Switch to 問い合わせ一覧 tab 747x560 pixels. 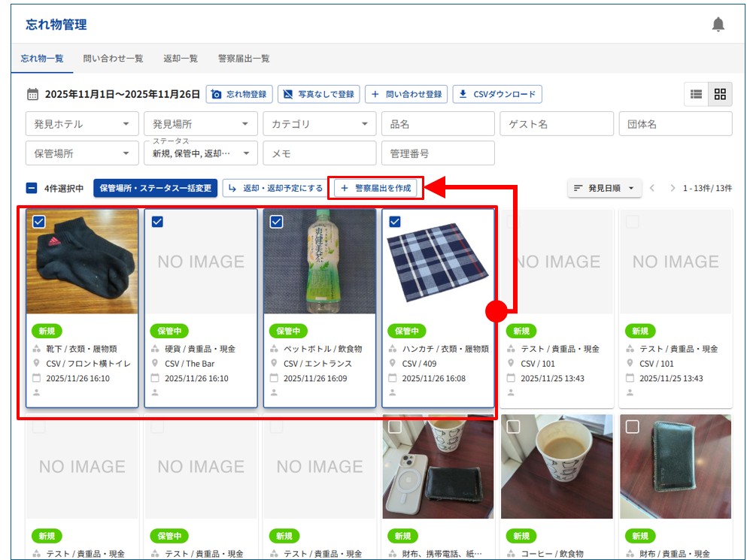(x=113, y=59)
